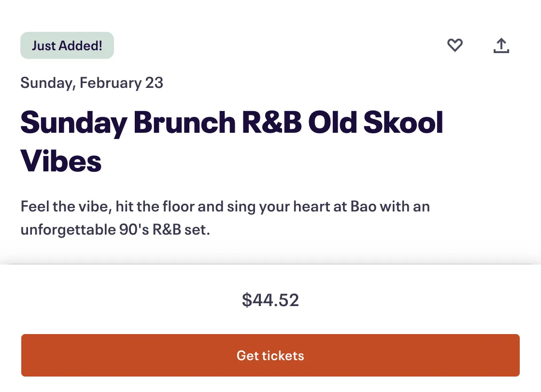Screen dimensions: 541x392
Task: Like the event with the heart icon
Action: (455, 45)
